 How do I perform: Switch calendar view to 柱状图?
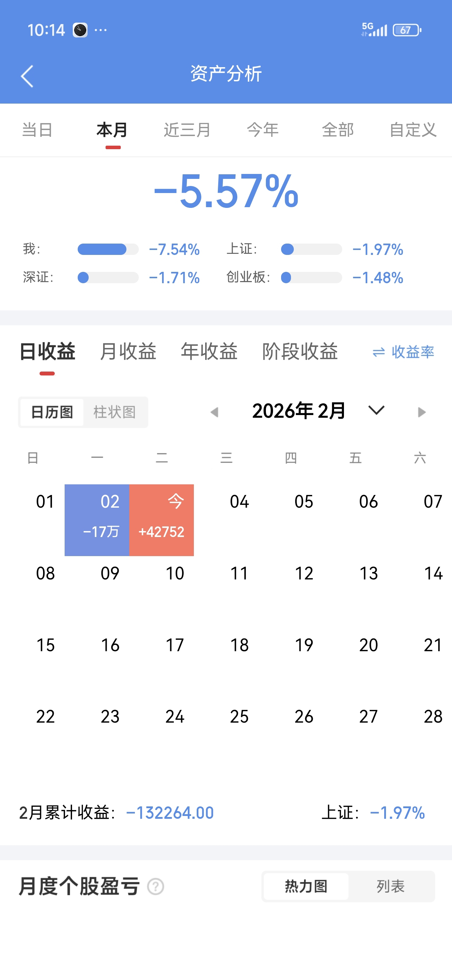tap(115, 412)
